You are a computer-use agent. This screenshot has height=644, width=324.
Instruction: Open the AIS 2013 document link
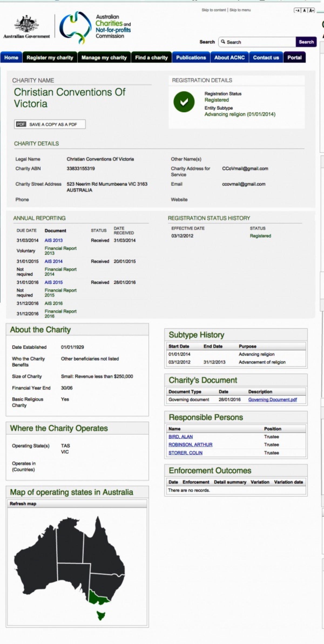(53, 240)
